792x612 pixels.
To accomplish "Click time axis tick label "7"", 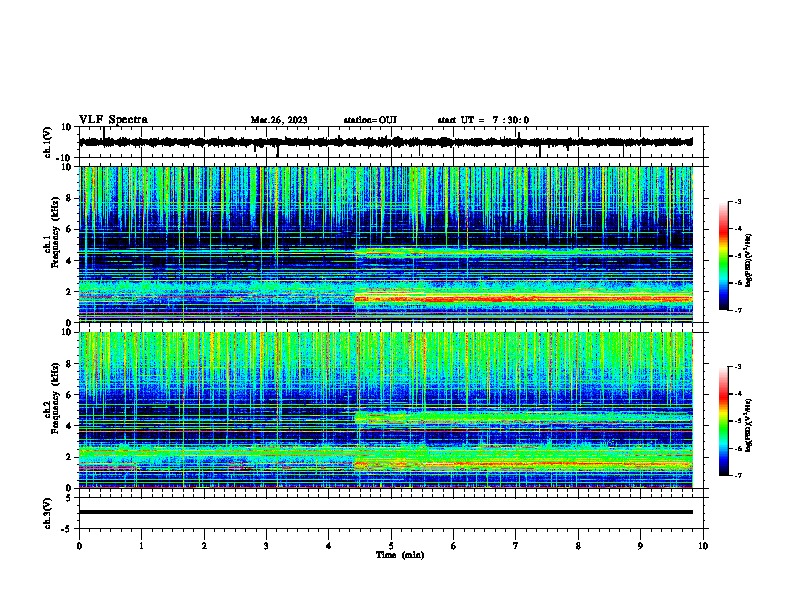I will tap(516, 546).
